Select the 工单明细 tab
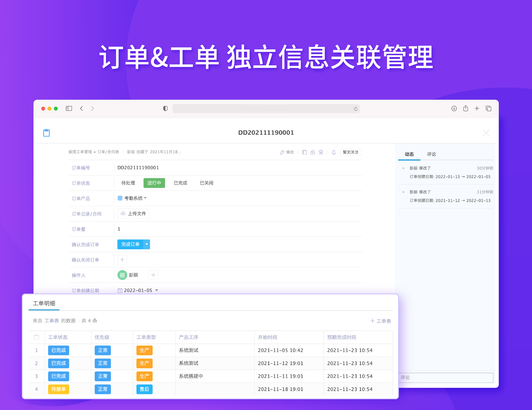Viewport: 532px width, 410px height. [44, 303]
